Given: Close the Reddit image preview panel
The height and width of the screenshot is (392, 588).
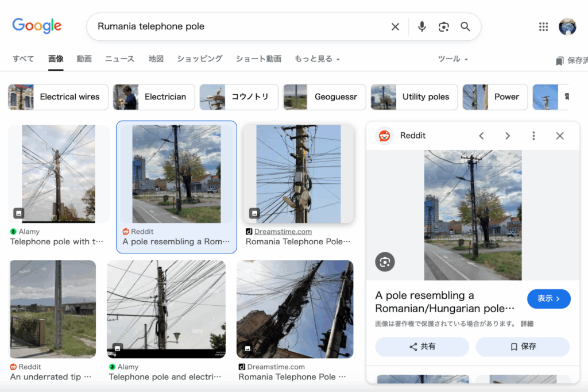Looking at the screenshot, I should tap(560, 136).
